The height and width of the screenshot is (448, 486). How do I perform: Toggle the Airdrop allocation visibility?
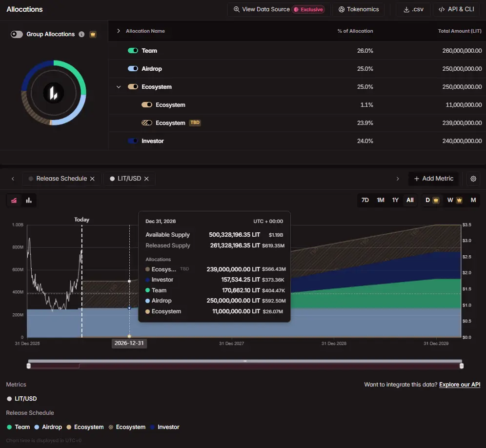click(133, 68)
